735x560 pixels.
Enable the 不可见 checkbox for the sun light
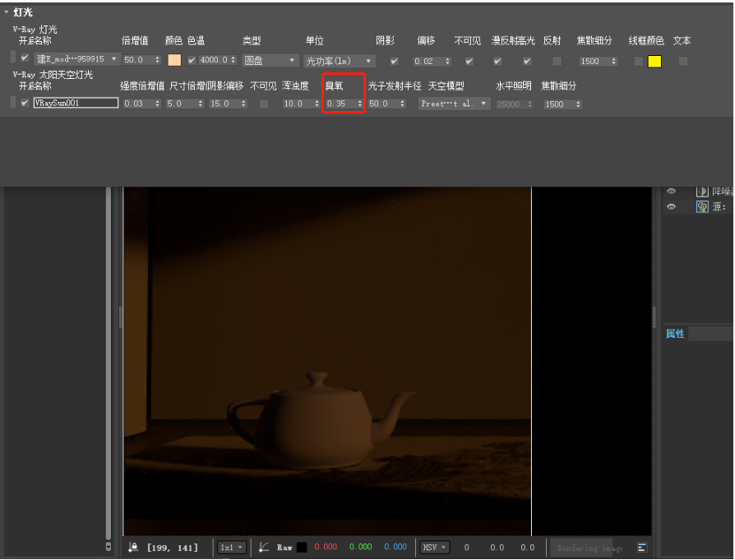[266, 104]
